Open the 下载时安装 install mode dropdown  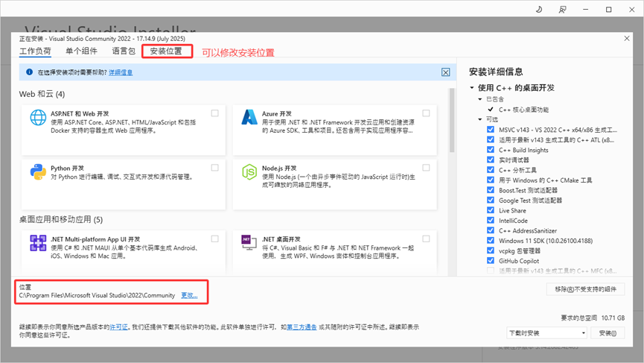[x=546, y=333]
